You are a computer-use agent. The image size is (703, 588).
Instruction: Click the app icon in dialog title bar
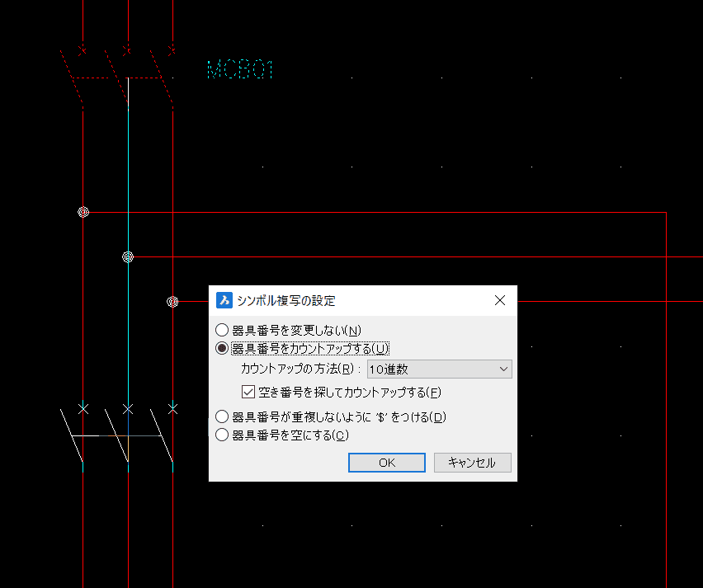[224, 300]
